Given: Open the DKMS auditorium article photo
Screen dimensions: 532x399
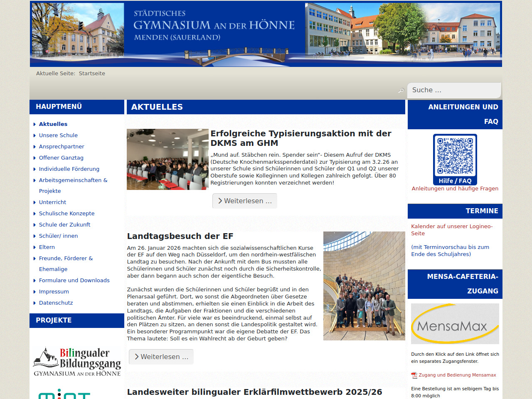Looking at the screenshot, I should [x=167, y=159].
